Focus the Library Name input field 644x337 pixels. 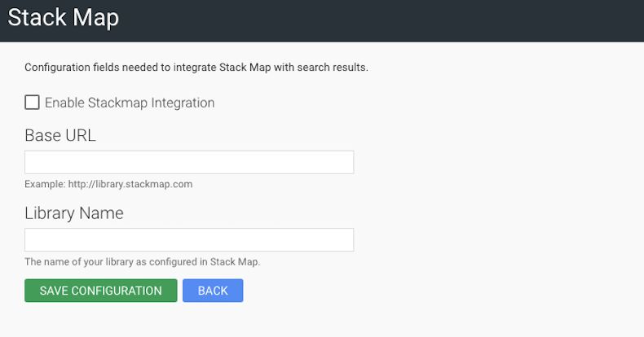point(189,240)
